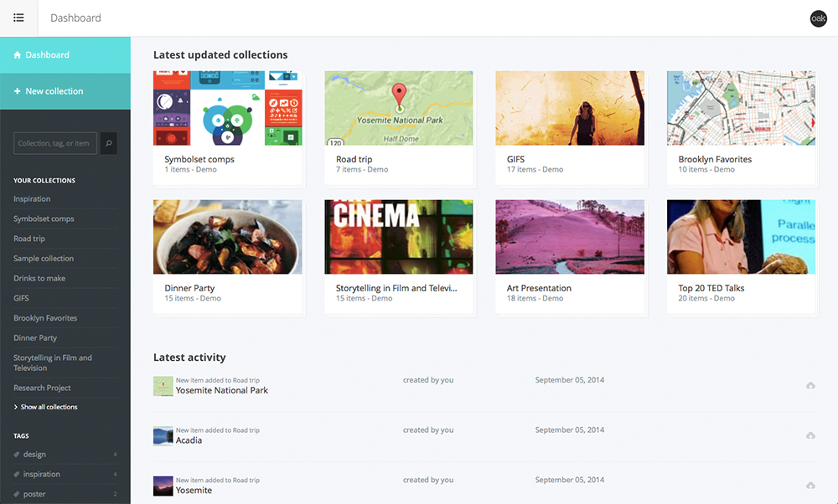Open Yosemite National Park activity link
Viewport: 838px width, 504px height.
click(222, 390)
